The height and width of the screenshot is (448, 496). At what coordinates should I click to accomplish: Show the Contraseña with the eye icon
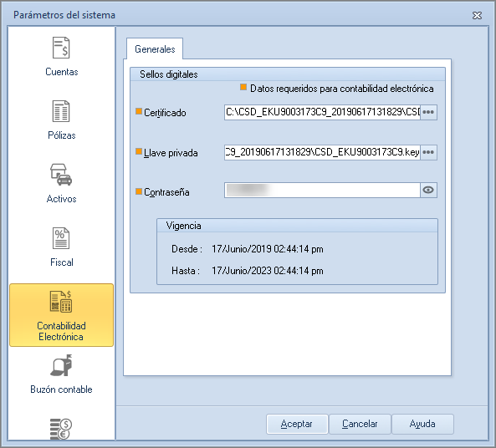pos(428,190)
